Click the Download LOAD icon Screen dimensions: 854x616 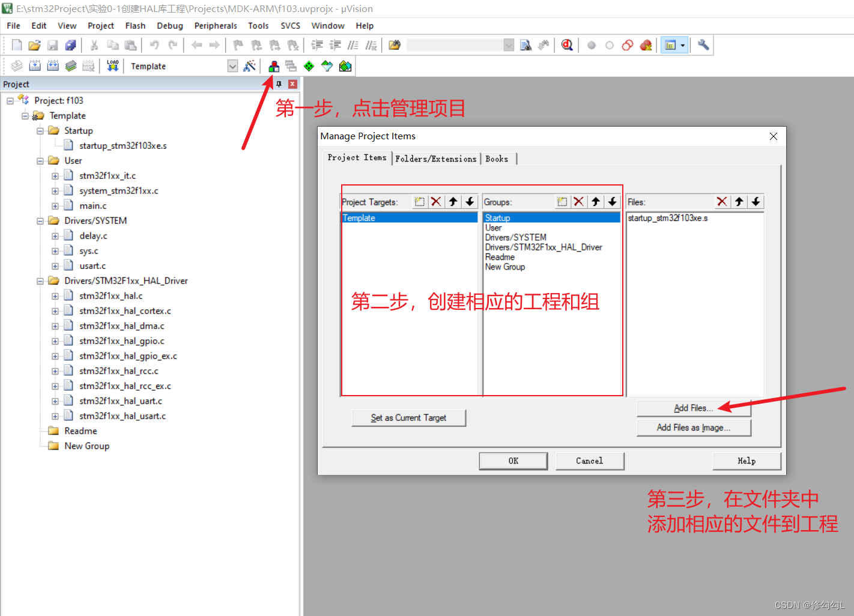coord(113,66)
